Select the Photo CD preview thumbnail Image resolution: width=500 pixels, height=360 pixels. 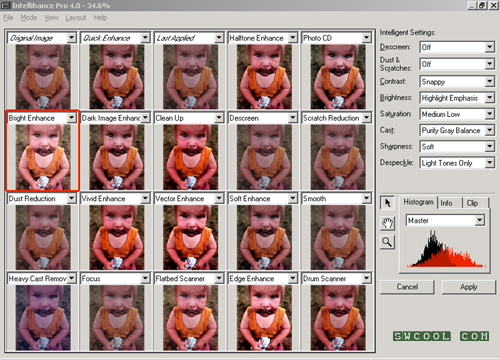pyautogui.click(x=338, y=77)
